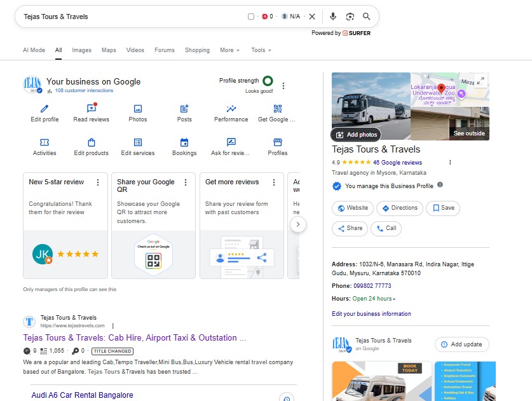
Task: Search by image with camera lens icon
Action: 350,17
